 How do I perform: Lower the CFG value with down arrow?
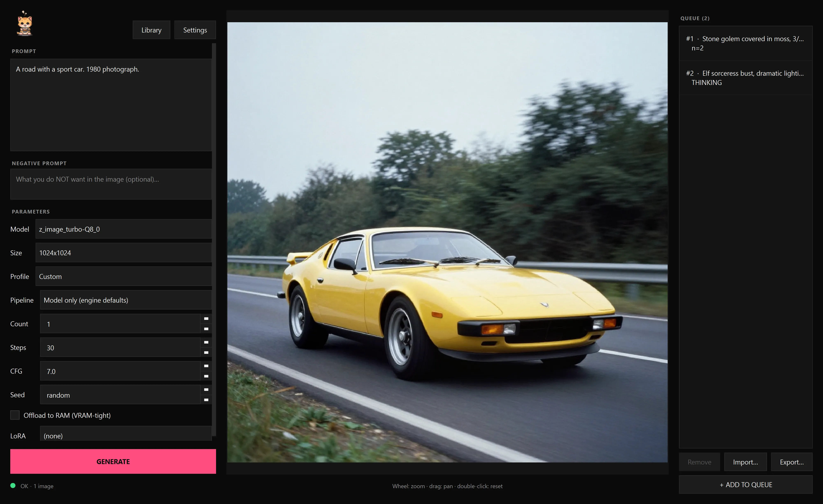pos(206,376)
